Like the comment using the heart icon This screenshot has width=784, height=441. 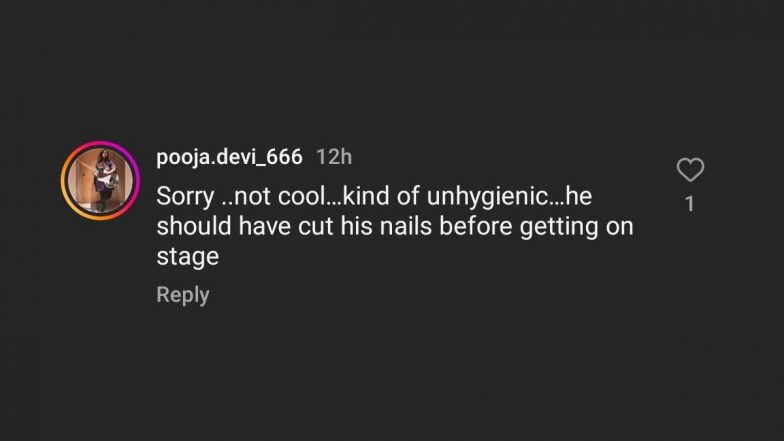[x=690, y=171]
